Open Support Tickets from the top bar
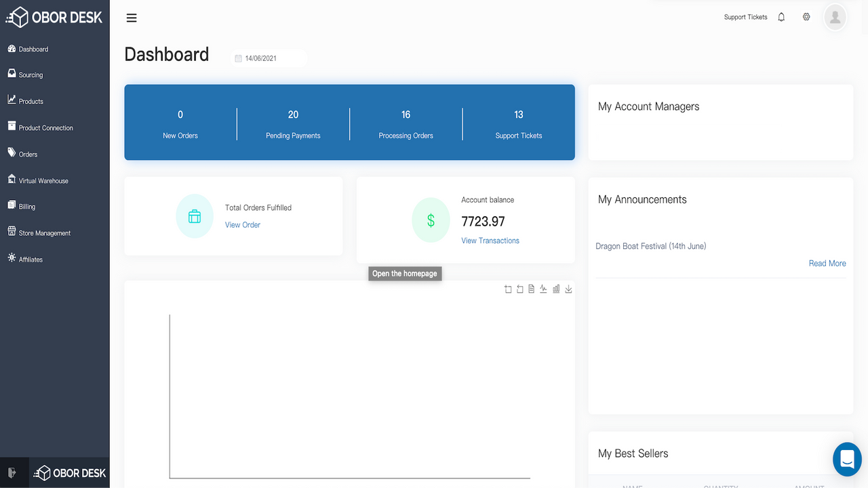 [x=745, y=17]
